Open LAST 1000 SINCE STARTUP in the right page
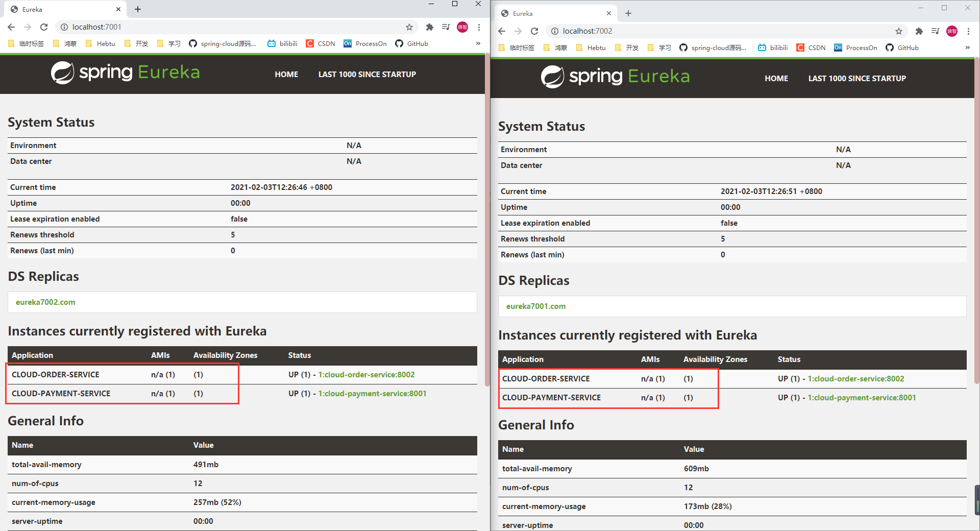Screen dimensions: 980x531 point(857,79)
